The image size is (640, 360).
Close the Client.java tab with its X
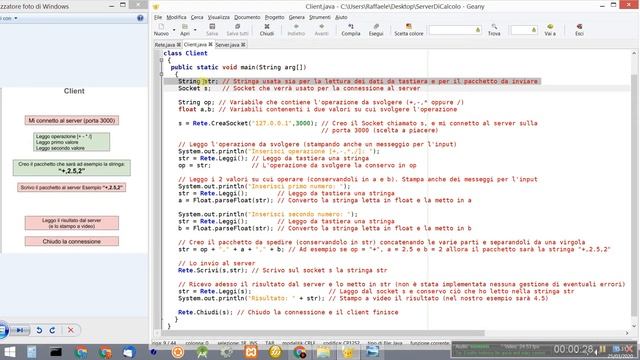click(211, 44)
